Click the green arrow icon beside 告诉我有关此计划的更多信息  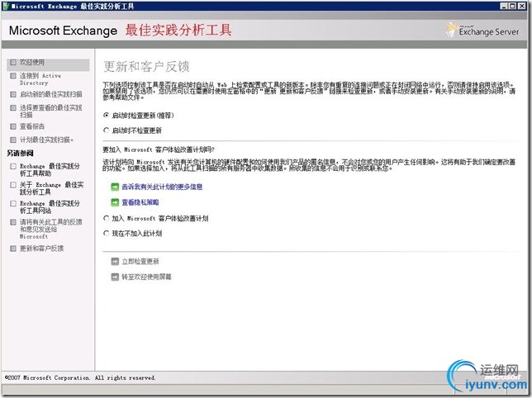point(115,187)
